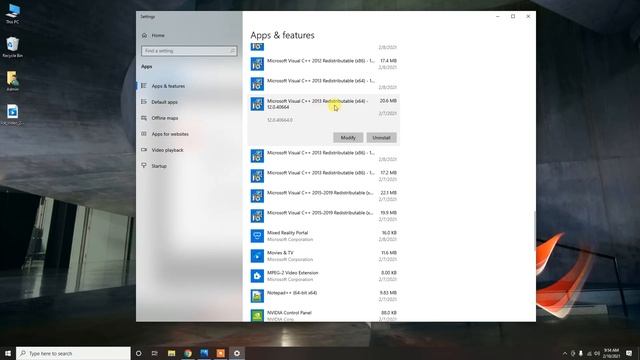Show hidden system tray icons

point(565,353)
